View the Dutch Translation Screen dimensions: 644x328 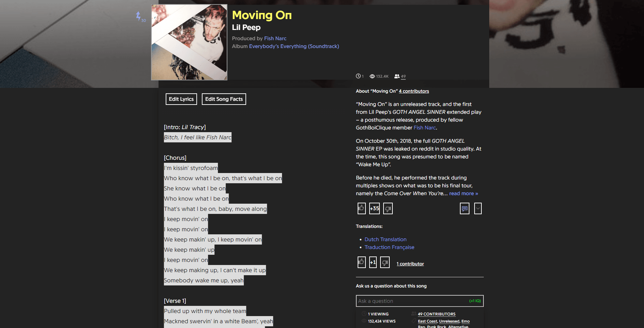click(385, 239)
